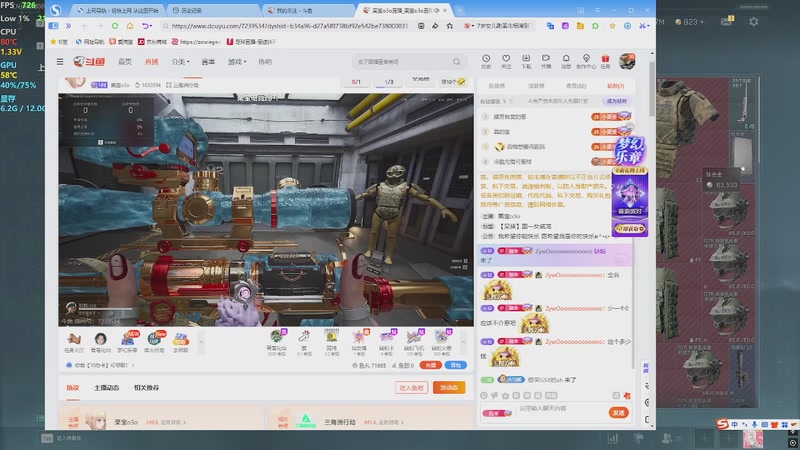Select the 相关推荐 tab

tap(146, 388)
